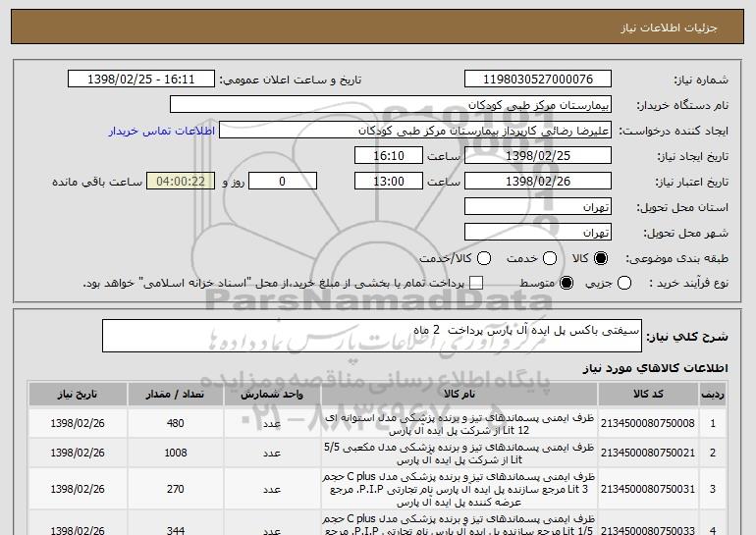Click the validity date field 1398/02/26
Screen dimensions: 756x535
click(538, 182)
